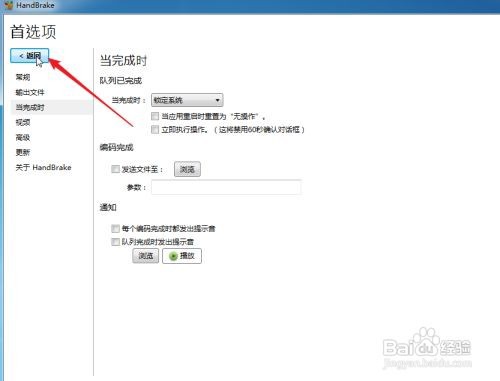
Task: Open the 更新 preferences section
Action: pyautogui.click(x=23, y=152)
